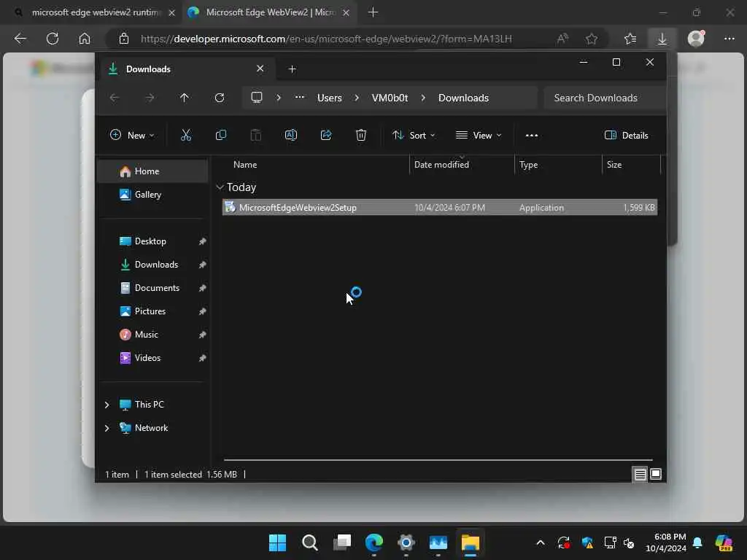Click Edge browser back arrow
This screenshot has height=560, width=747.
(x=20, y=39)
